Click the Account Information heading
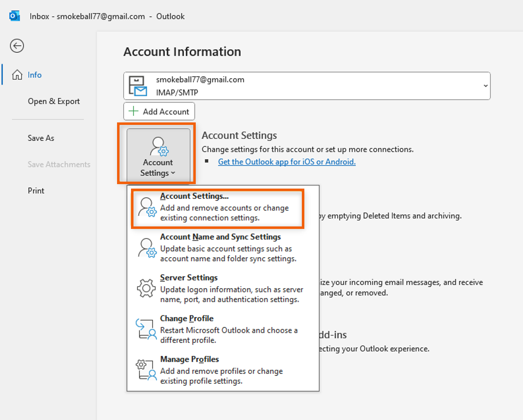523x420 pixels. click(x=182, y=52)
